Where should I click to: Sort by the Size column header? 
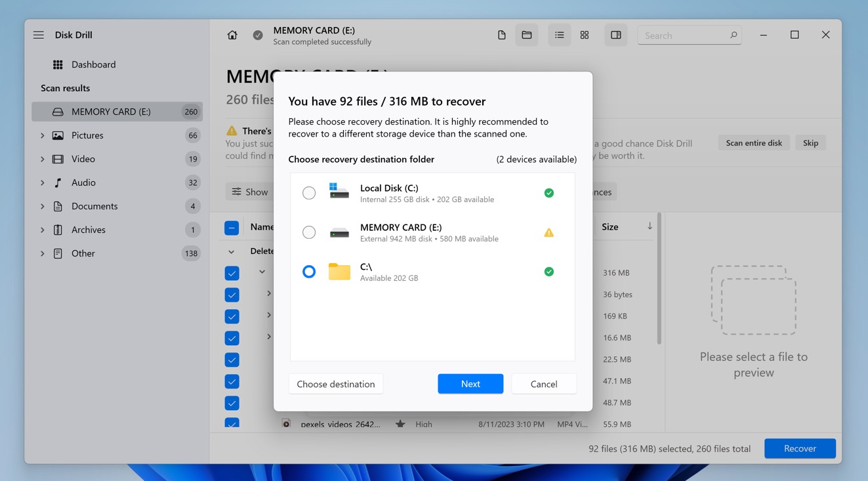[x=610, y=226]
